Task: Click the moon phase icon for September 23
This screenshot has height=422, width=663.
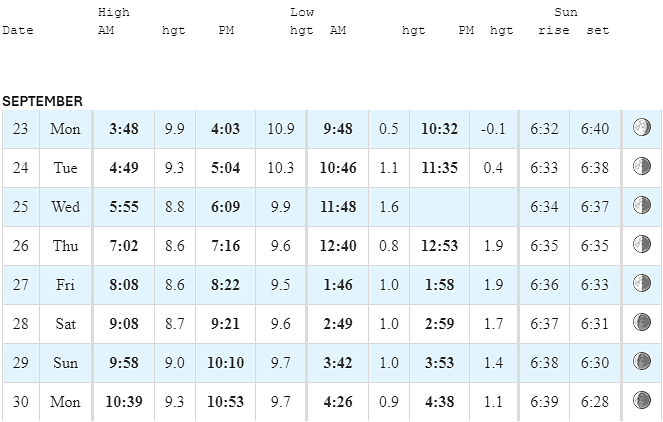Action: (641, 127)
